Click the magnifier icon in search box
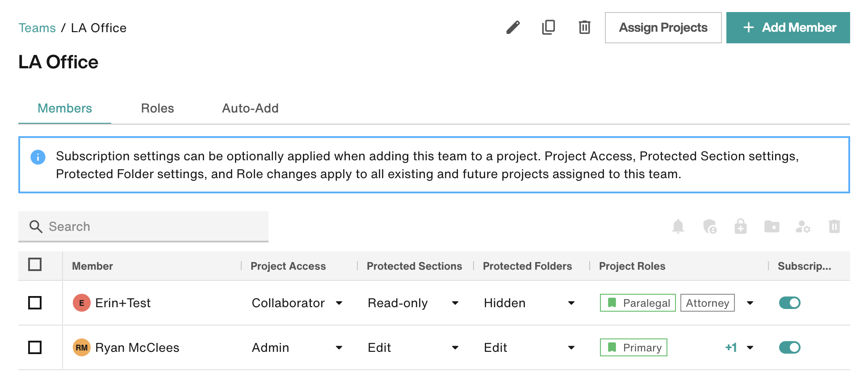This screenshot has height=384, width=868. (x=36, y=227)
